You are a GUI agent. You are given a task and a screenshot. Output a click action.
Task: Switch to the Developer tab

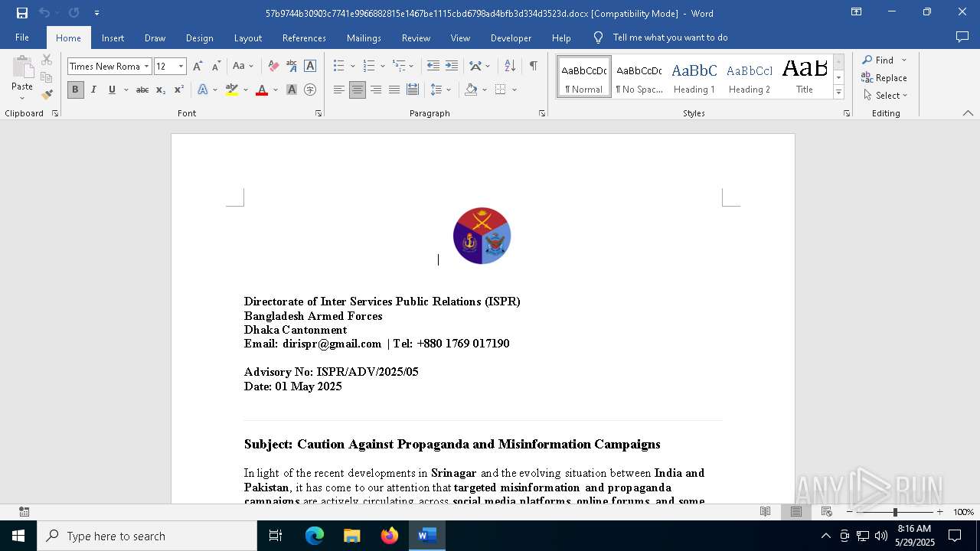[511, 37]
